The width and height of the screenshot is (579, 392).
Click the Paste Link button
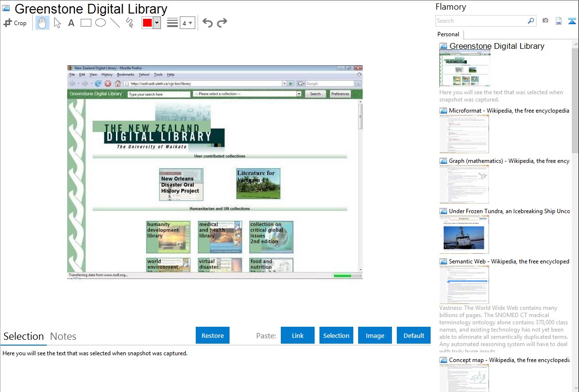pos(298,335)
